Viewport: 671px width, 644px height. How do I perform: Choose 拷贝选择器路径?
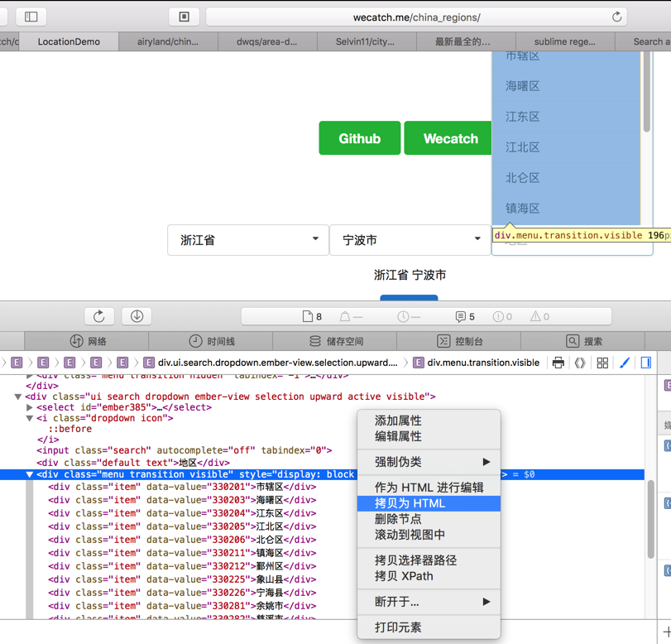pos(429,560)
